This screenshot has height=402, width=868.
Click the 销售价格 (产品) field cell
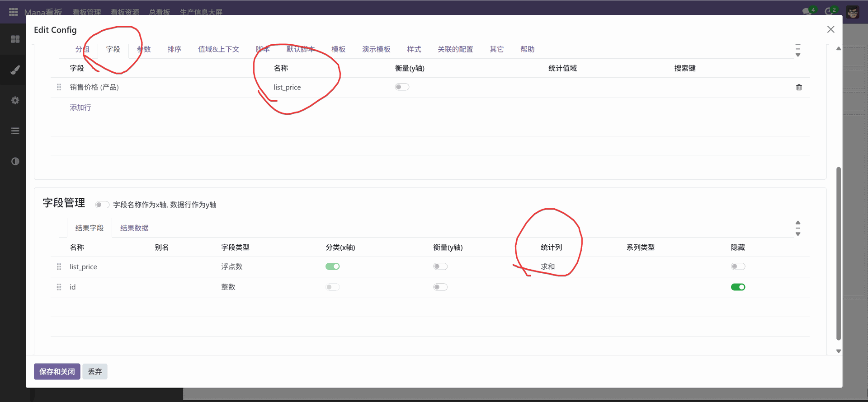tap(94, 87)
